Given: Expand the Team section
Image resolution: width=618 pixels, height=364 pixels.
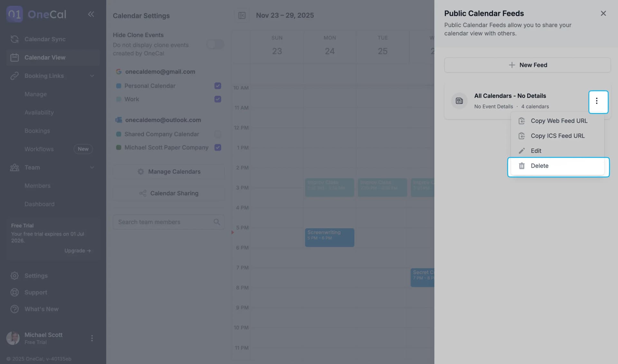Looking at the screenshot, I should point(92,167).
